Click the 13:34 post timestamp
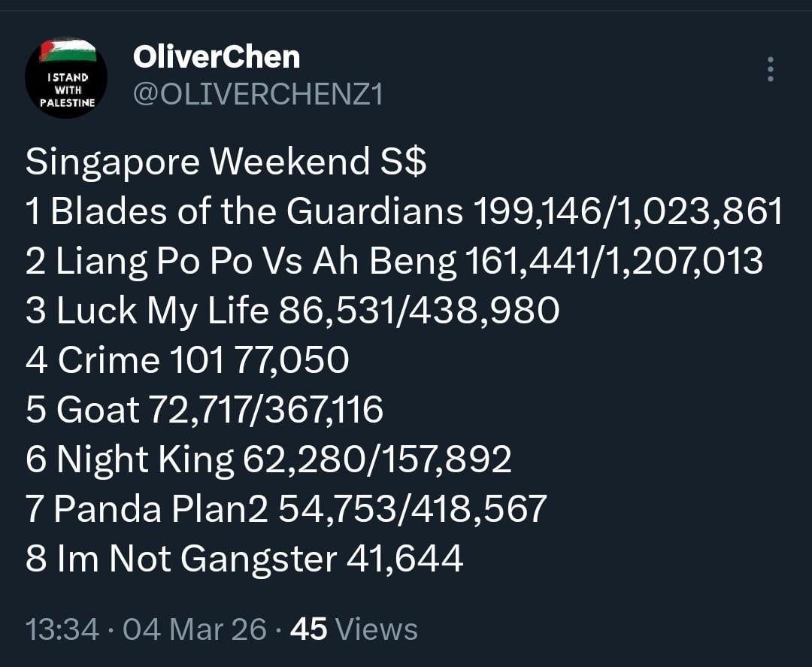The height and width of the screenshot is (667, 812). tap(62, 629)
